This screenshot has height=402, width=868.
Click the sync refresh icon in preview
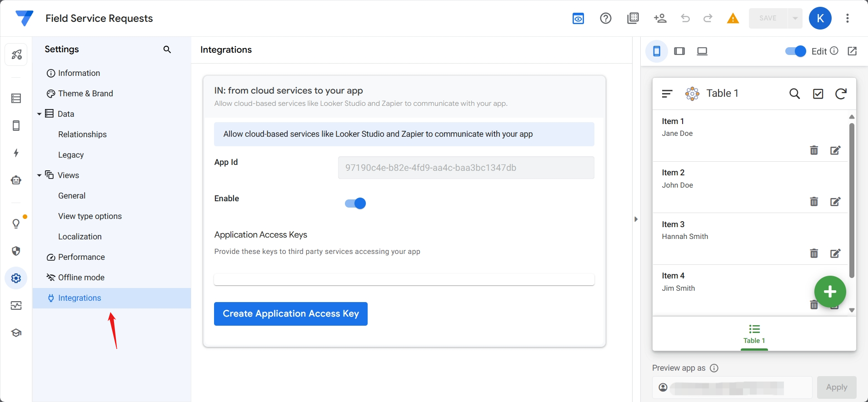coord(841,94)
